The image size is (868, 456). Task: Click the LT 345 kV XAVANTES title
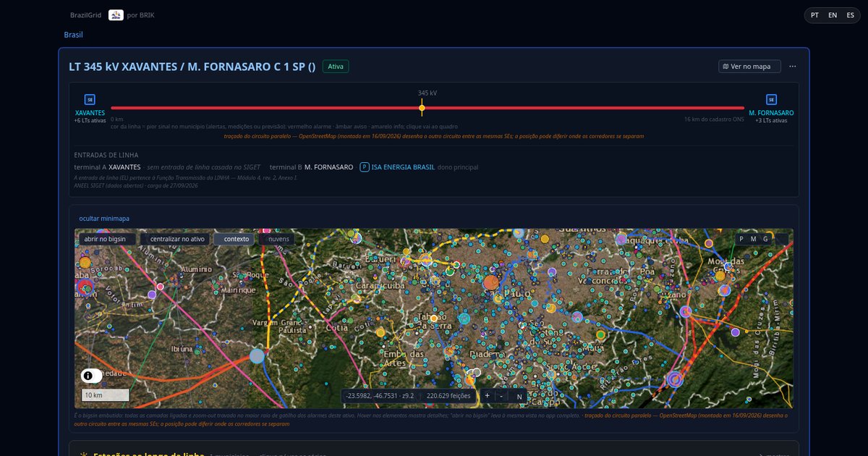[x=192, y=67]
